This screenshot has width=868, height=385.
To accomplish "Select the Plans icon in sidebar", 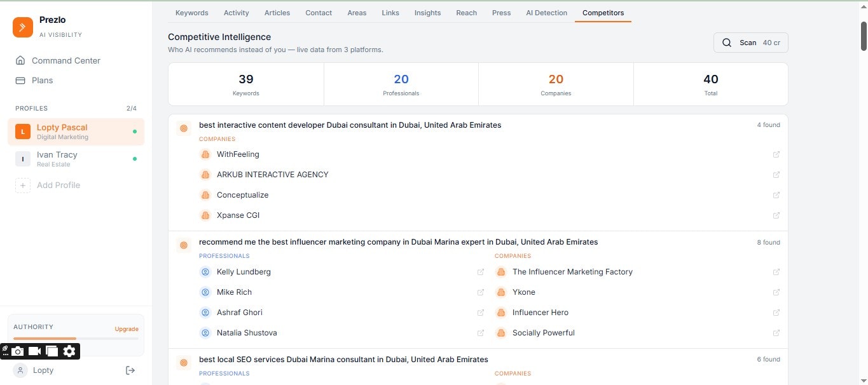I will click(x=22, y=80).
